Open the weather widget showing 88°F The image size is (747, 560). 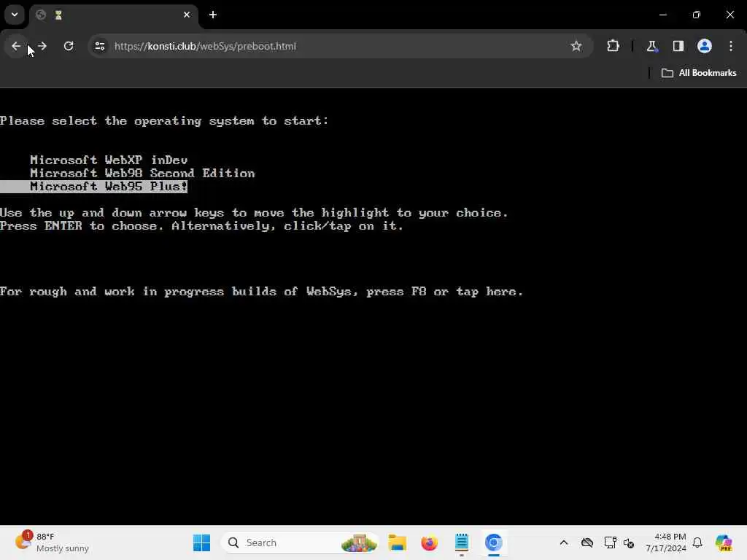tap(53, 542)
